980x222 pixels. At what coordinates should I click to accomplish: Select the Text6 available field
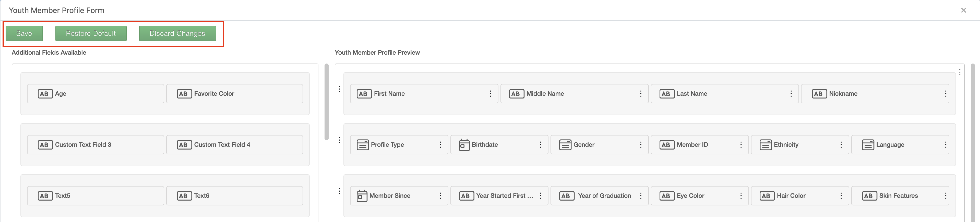(234, 195)
